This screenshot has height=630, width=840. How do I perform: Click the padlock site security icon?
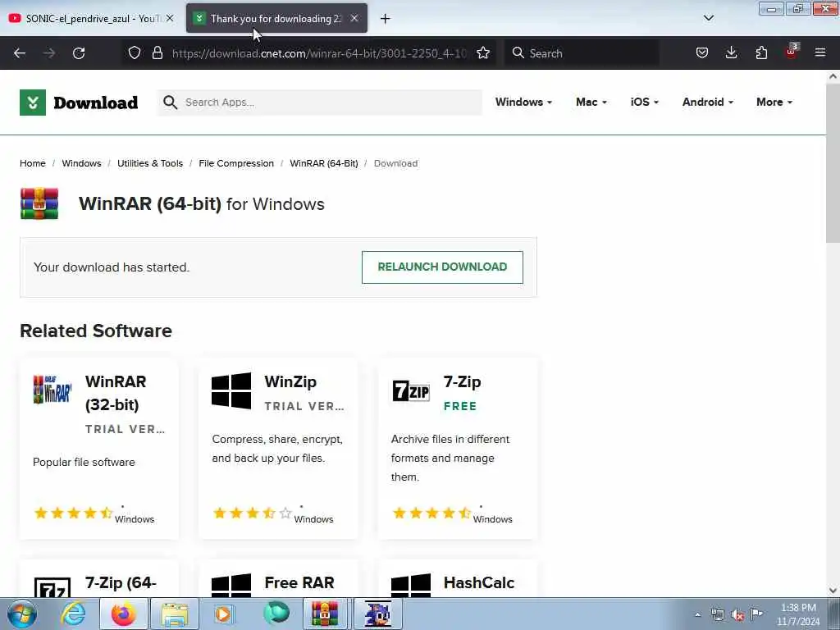tap(157, 52)
